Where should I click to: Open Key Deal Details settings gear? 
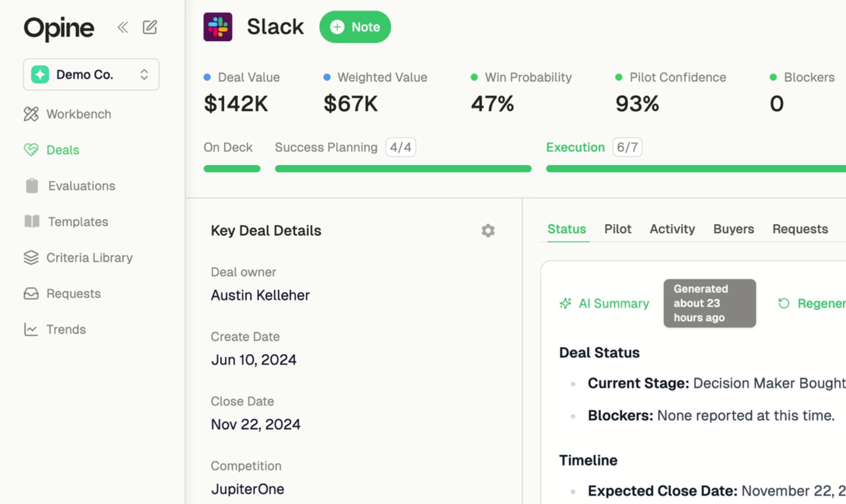(x=487, y=231)
